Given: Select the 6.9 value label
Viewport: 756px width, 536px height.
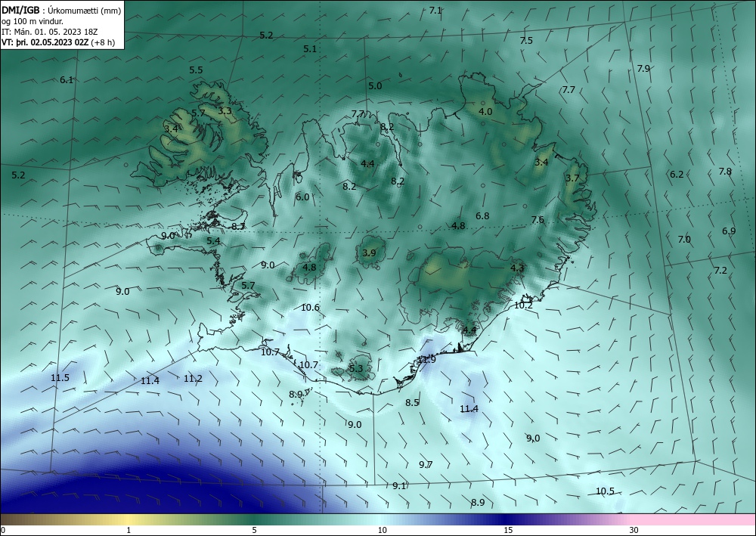Looking at the screenshot, I should tap(729, 231).
